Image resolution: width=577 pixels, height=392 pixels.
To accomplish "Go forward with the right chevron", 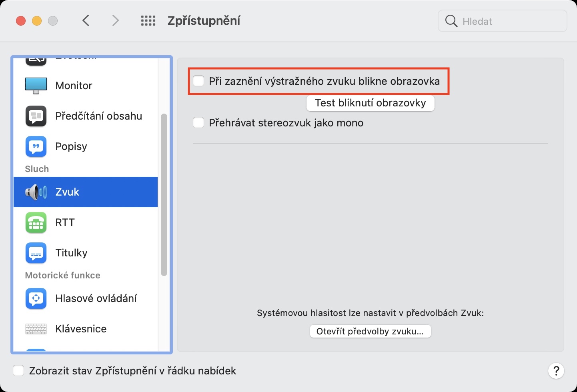I will [x=115, y=20].
